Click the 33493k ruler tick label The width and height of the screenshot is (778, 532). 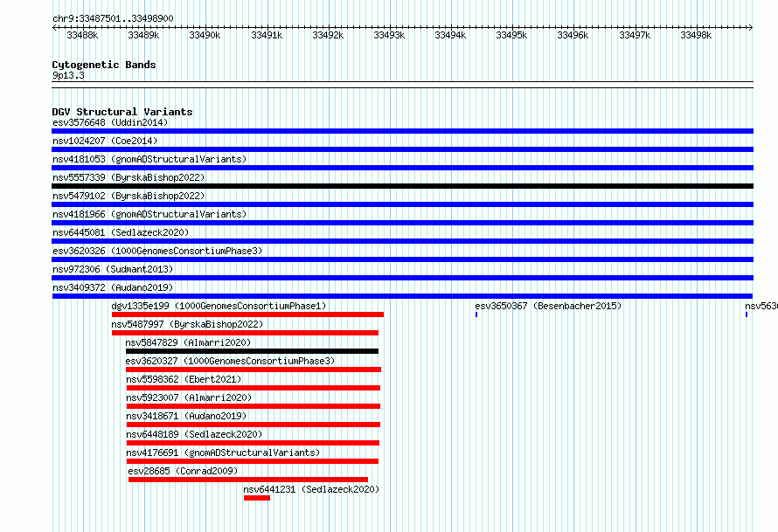click(389, 35)
